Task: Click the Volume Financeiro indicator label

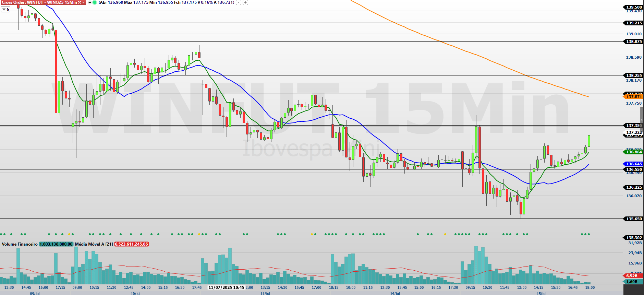Action: 20,244
